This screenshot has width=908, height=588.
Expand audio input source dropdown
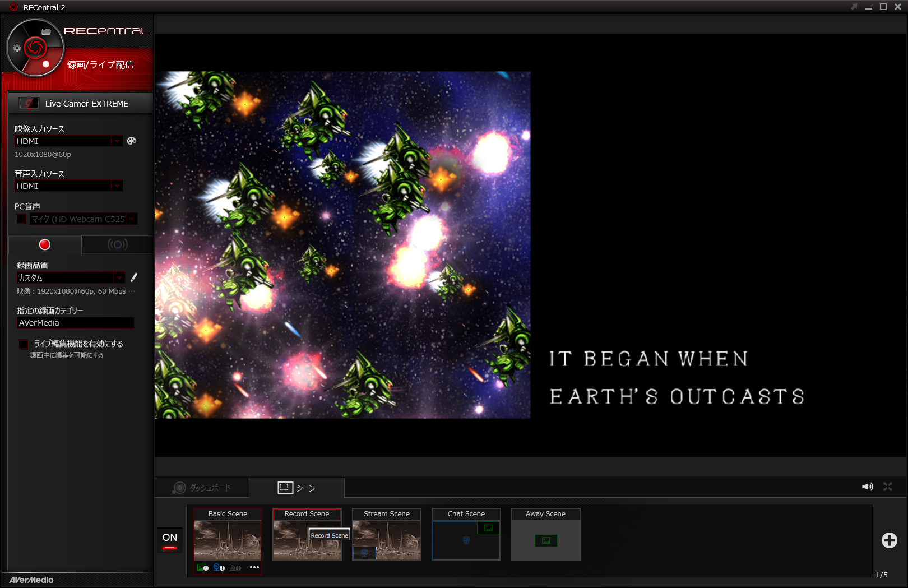click(x=117, y=186)
